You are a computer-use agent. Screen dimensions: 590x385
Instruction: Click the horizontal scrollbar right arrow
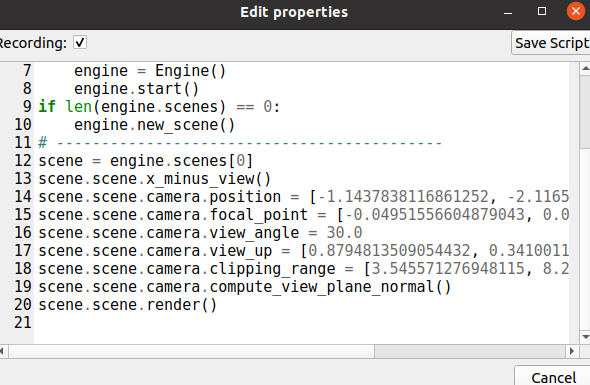tap(572, 351)
